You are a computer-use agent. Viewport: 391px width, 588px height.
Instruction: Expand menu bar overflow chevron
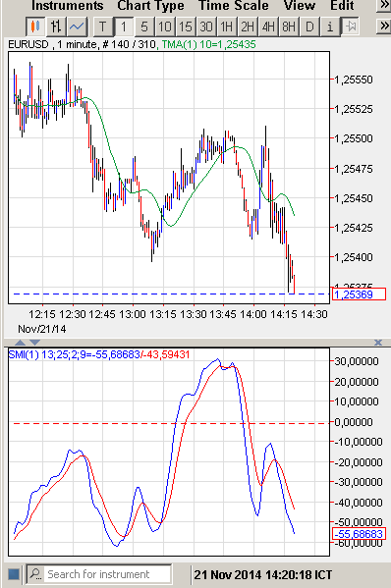[x=383, y=5]
